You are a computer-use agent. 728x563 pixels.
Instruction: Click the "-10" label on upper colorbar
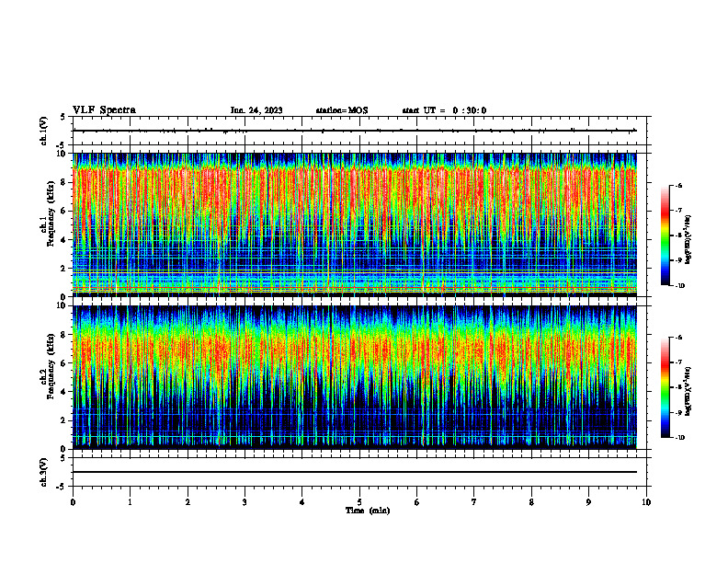679,286
